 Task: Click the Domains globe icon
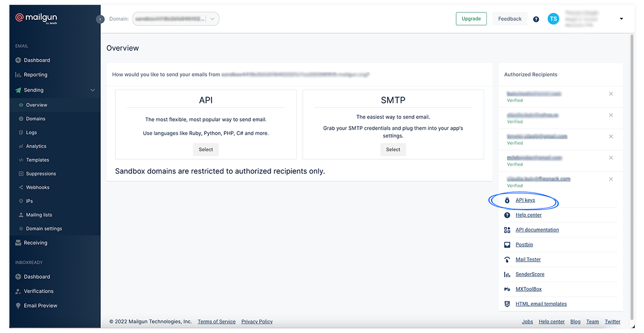click(21, 119)
